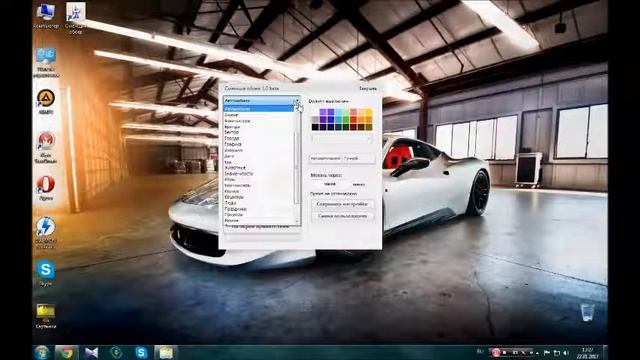Click the RU language indicator in the tray

[x=480, y=351]
